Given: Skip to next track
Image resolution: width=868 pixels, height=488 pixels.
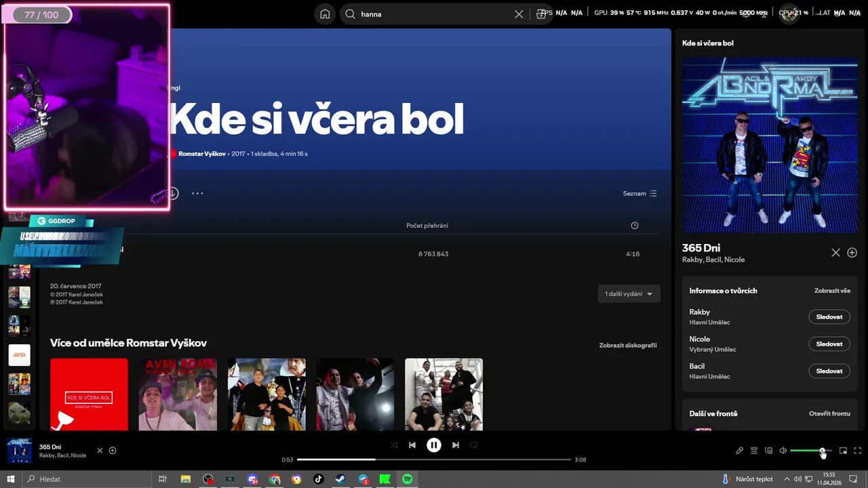Looking at the screenshot, I should coord(456,445).
